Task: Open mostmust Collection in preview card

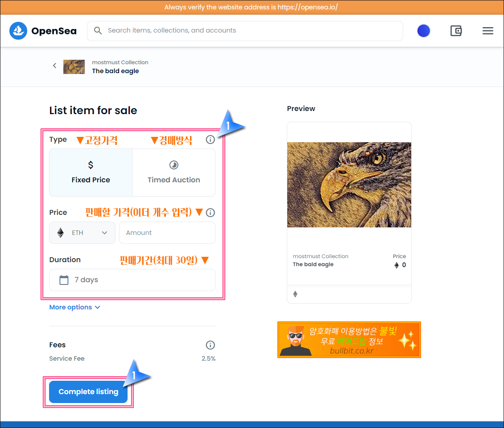Action: coord(321,256)
